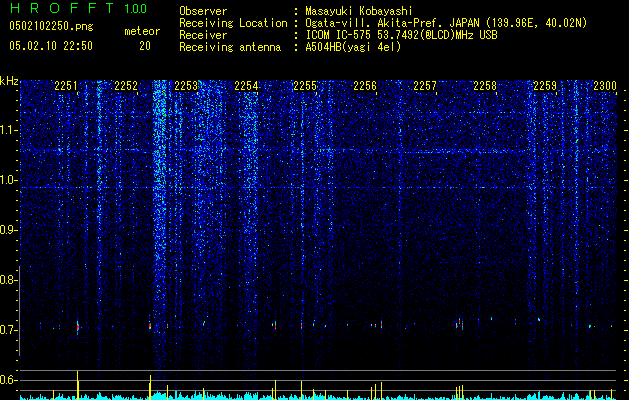
Task: Click the 2255 time marker
Action: coord(305,86)
